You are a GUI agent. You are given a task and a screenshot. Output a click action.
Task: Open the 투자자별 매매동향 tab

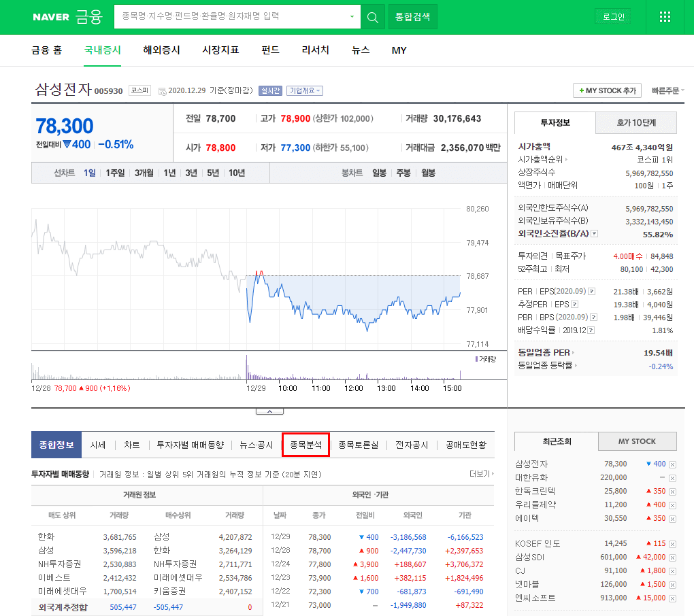(x=191, y=445)
